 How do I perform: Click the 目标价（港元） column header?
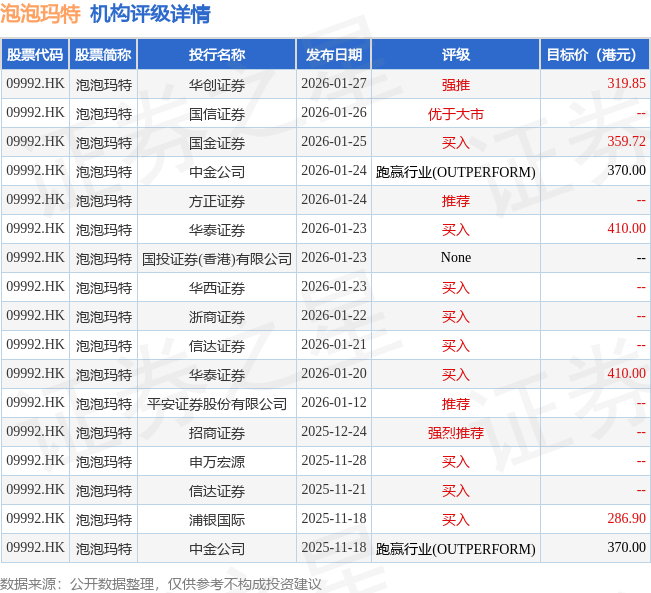595,54
